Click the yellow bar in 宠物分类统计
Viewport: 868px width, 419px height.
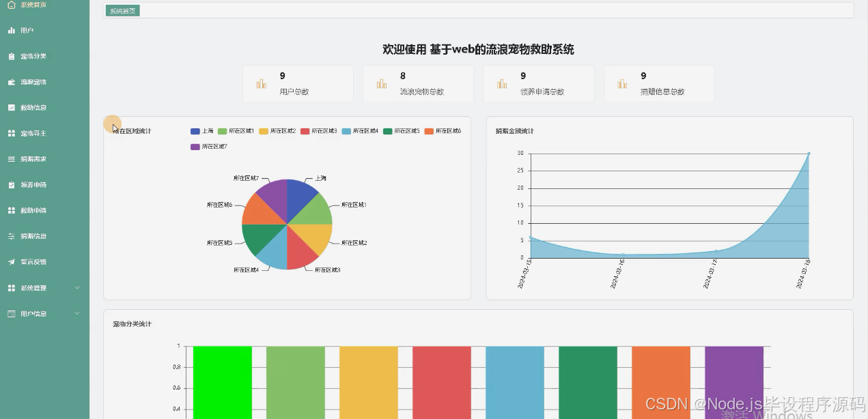click(x=369, y=382)
